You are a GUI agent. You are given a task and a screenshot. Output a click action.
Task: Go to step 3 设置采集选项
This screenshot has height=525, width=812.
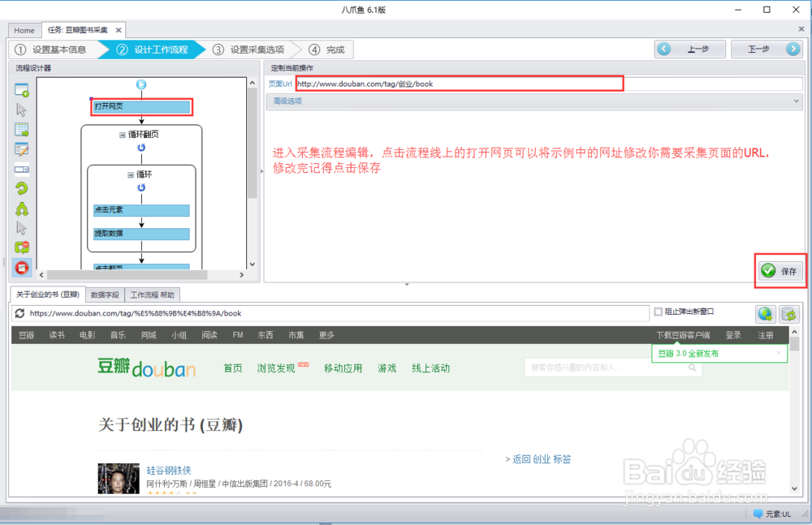tap(248, 49)
